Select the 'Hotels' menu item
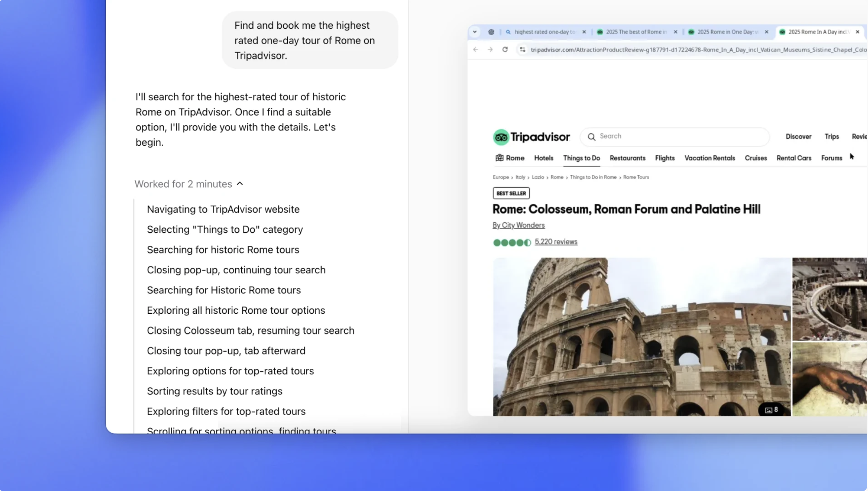This screenshot has width=868, height=491. tap(543, 157)
